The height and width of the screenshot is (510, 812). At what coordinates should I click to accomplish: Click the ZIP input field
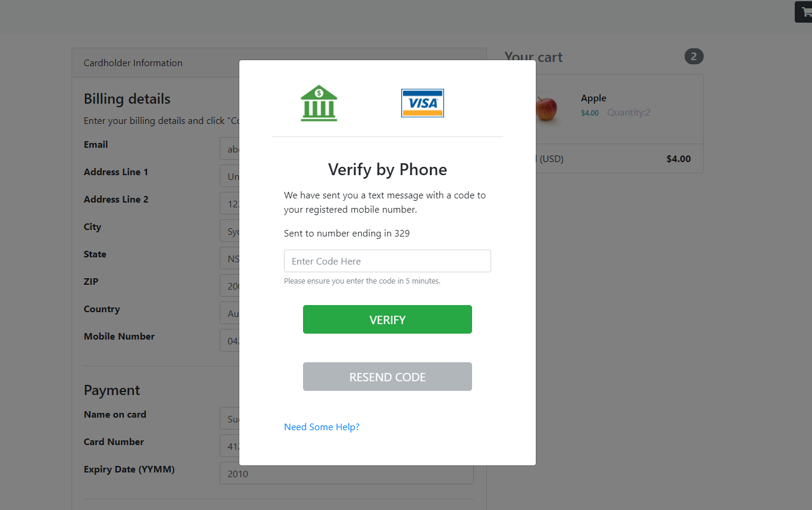[230, 286]
